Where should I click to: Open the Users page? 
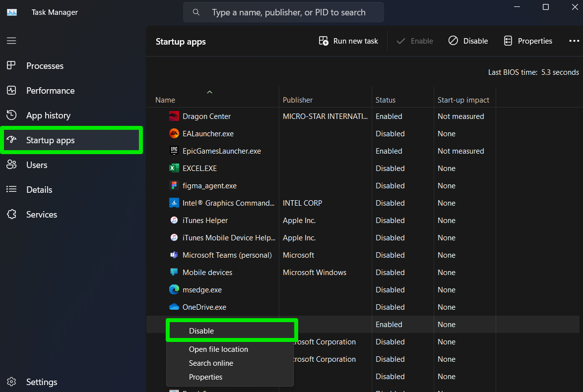[x=37, y=165]
